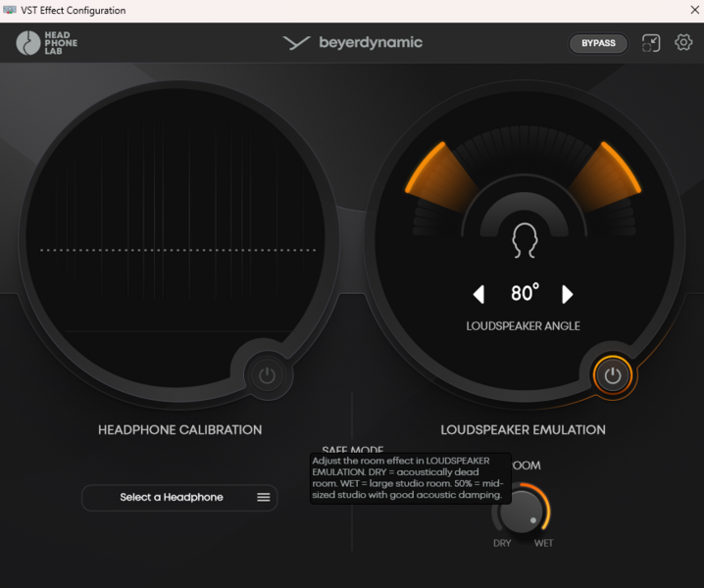Click the VST Effect Configuration title icon

10,10
